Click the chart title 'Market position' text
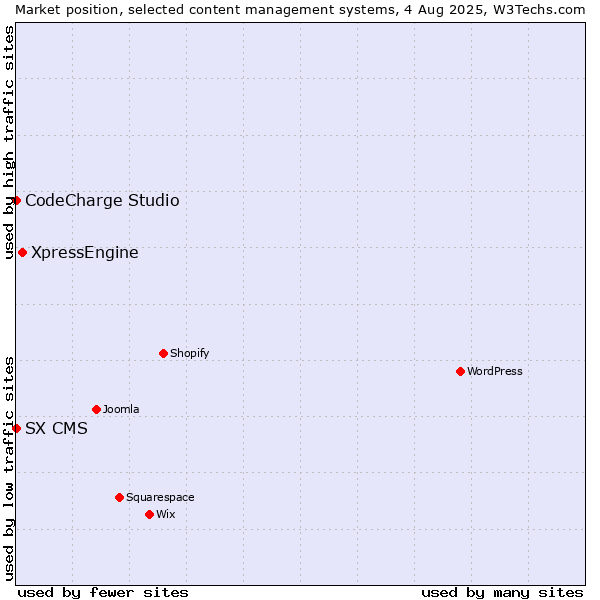Screen dimensions: 600x600 click(67, 10)
